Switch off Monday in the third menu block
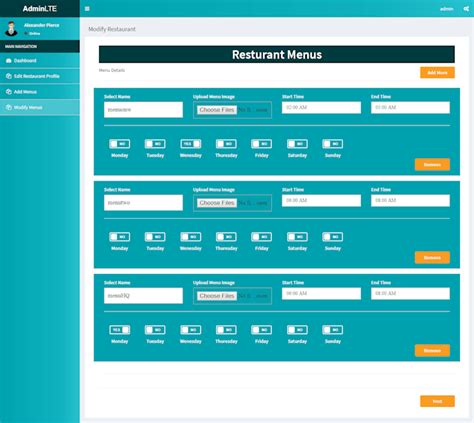The width and height of the screenshot is (474, 423). 120,330
